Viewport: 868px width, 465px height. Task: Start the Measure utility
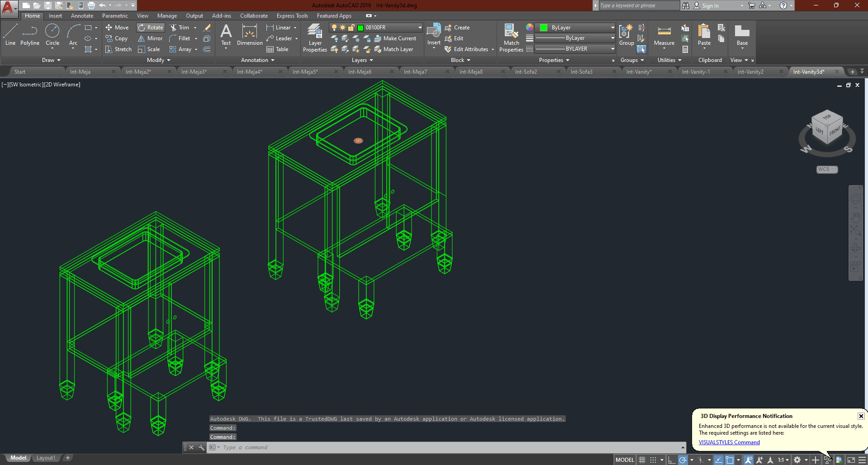pos(664,35)
